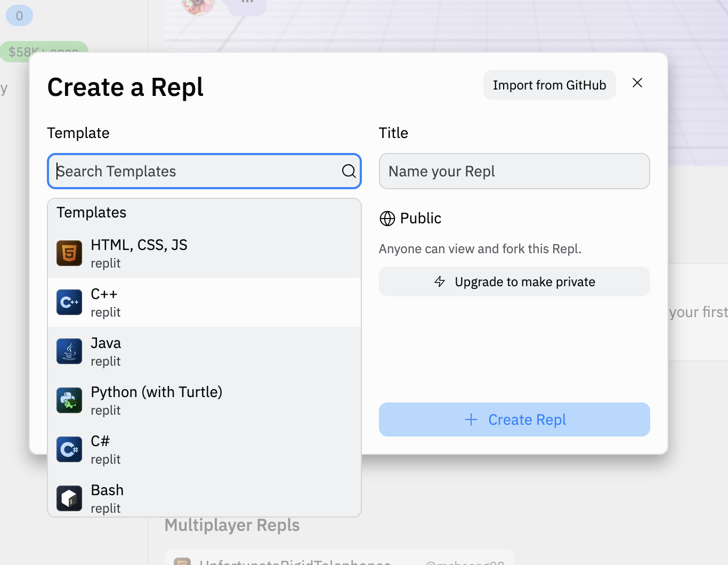Viewport: 728px width, 565px height.
Task: Select the HTML, CSS, JS template
Action: pos(204,253)
